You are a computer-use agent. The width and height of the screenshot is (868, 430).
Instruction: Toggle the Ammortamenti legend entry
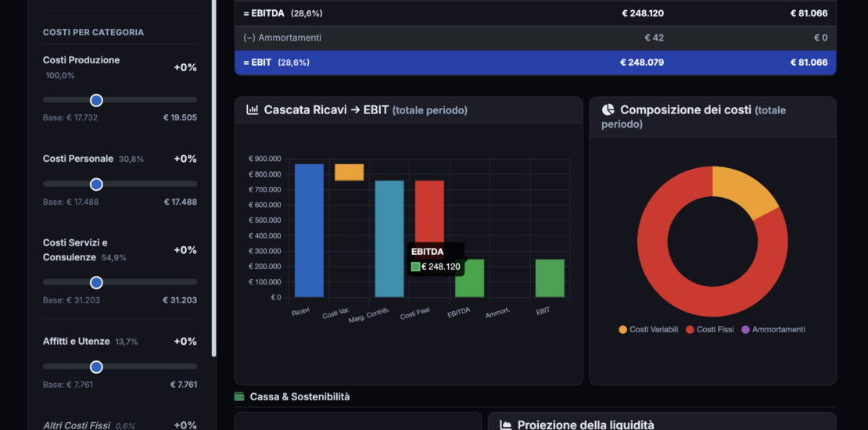click(773, 329)
